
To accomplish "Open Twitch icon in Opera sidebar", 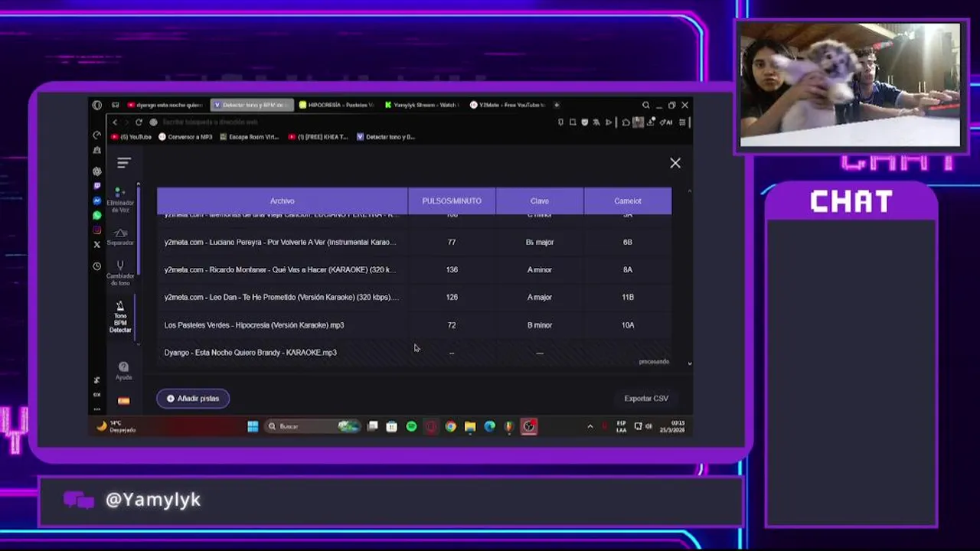I will pyautogui.click(x=96, y=186).
